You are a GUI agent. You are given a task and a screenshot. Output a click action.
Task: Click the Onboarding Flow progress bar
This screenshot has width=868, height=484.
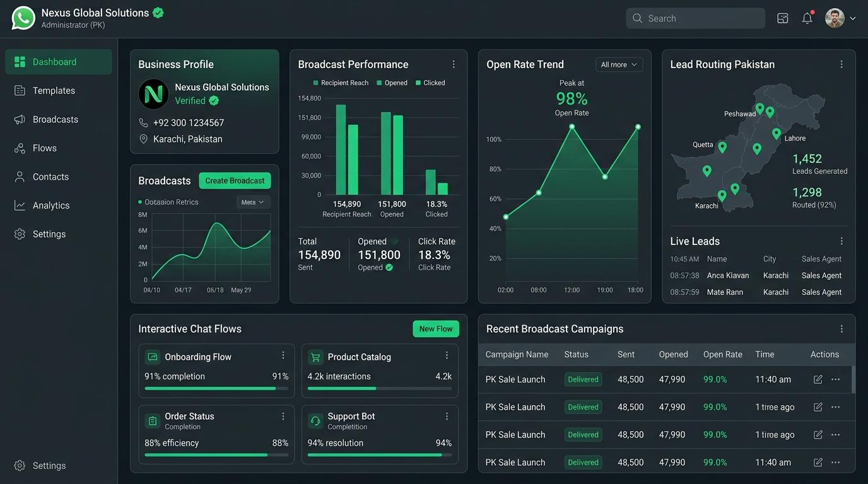(216, 388)
